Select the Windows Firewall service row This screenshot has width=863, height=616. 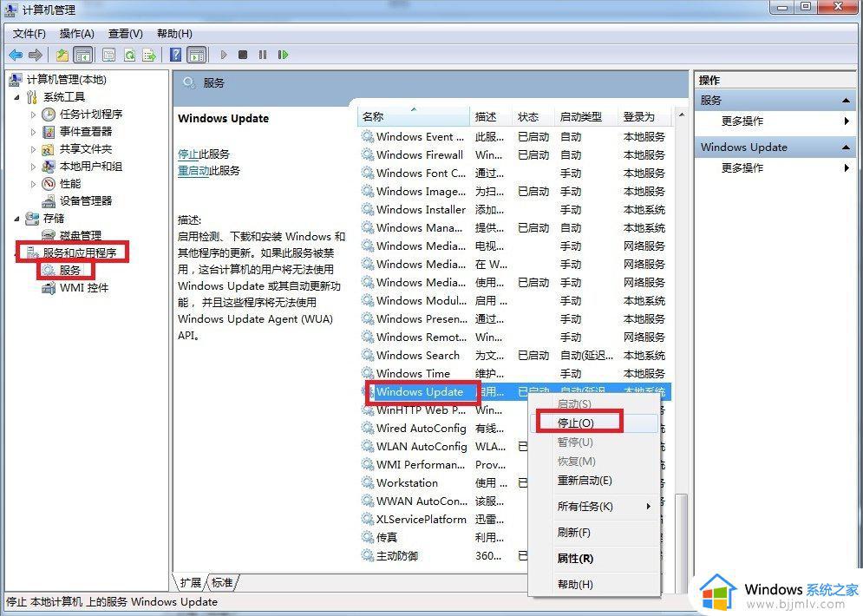[514, 154]
